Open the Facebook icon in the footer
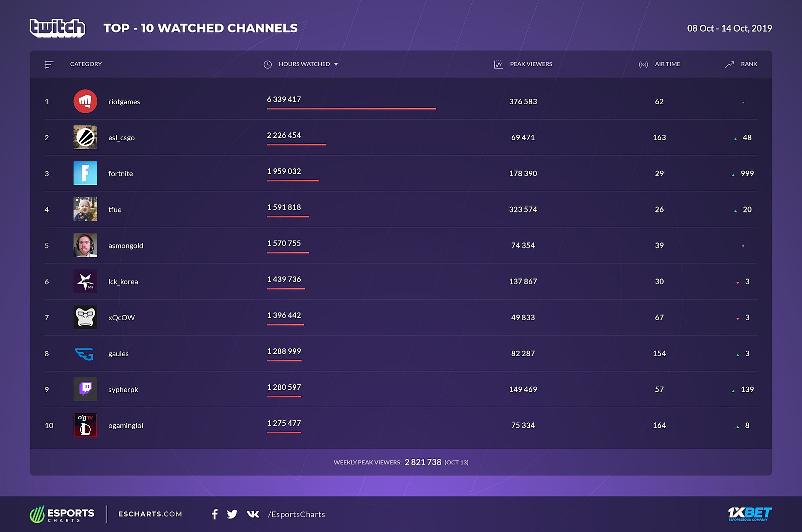 point(215,514)
